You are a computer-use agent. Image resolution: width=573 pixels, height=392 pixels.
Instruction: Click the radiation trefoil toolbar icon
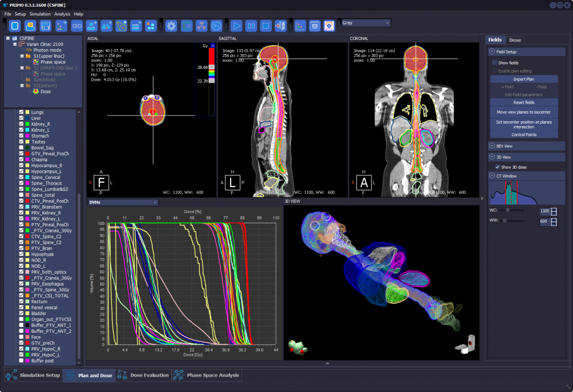[x=202, y=25]
